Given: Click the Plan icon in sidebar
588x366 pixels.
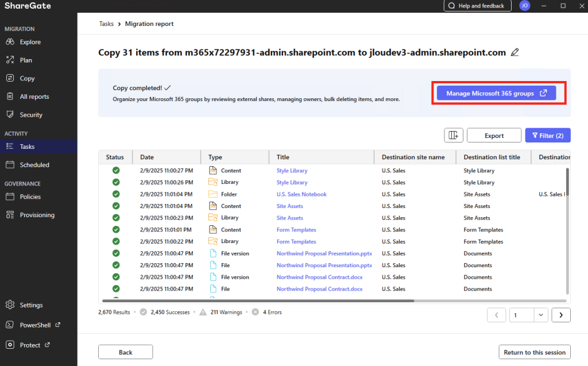Looking at the screenshot, I should 10,60.
